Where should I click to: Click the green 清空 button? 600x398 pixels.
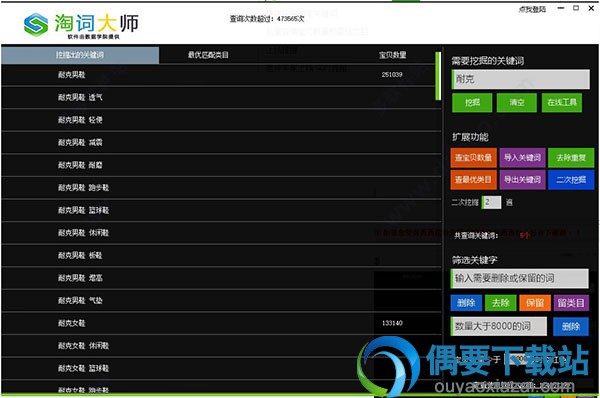point(517,103)
